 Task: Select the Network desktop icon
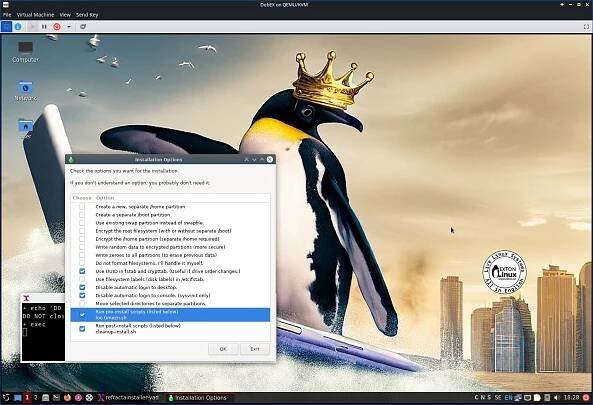pos(25,91)
